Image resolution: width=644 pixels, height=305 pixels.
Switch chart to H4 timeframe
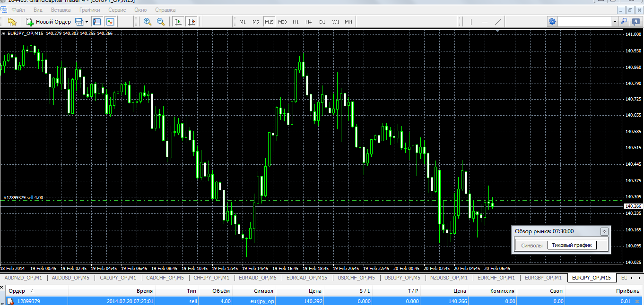309,22
